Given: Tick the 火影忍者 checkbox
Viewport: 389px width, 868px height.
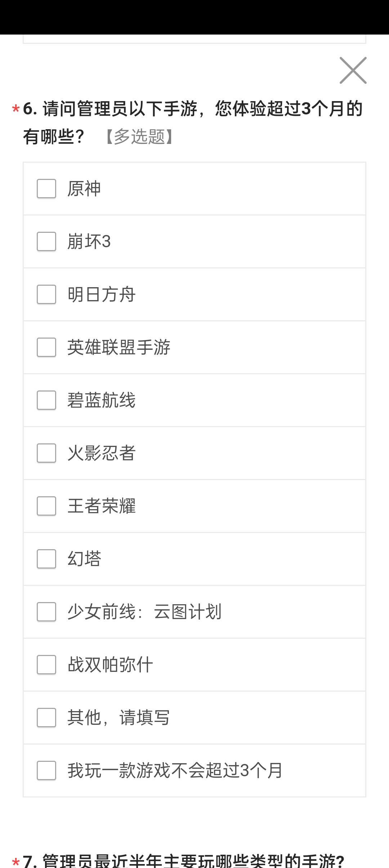Looking at the screenshot, I should 46,453.
